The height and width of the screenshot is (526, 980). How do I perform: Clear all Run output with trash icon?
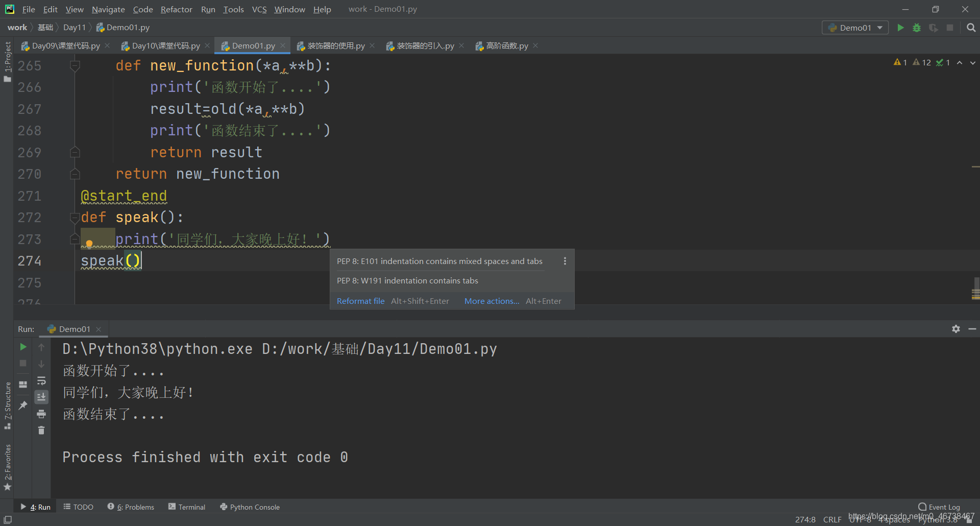41,431
